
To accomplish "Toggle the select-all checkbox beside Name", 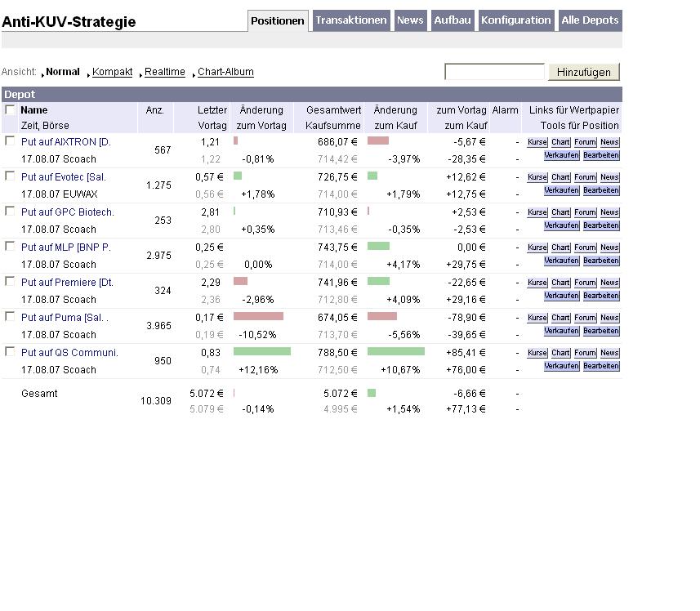I will tap(9, 109).
